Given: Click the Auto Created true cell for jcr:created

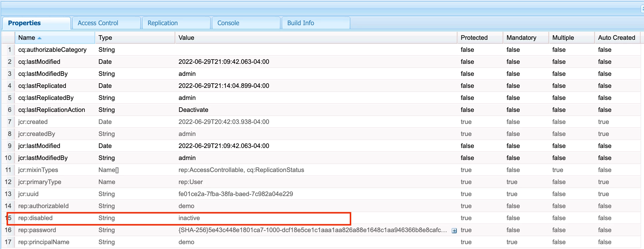Looking at the screenshot, I should pos(603,122).
